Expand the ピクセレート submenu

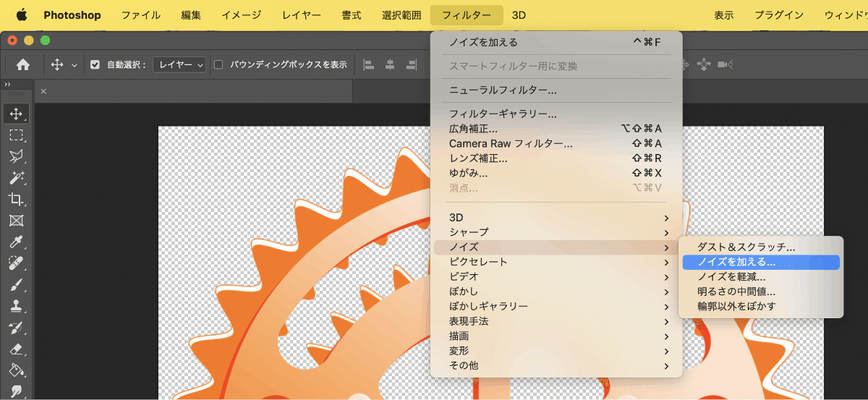[556, 262]
